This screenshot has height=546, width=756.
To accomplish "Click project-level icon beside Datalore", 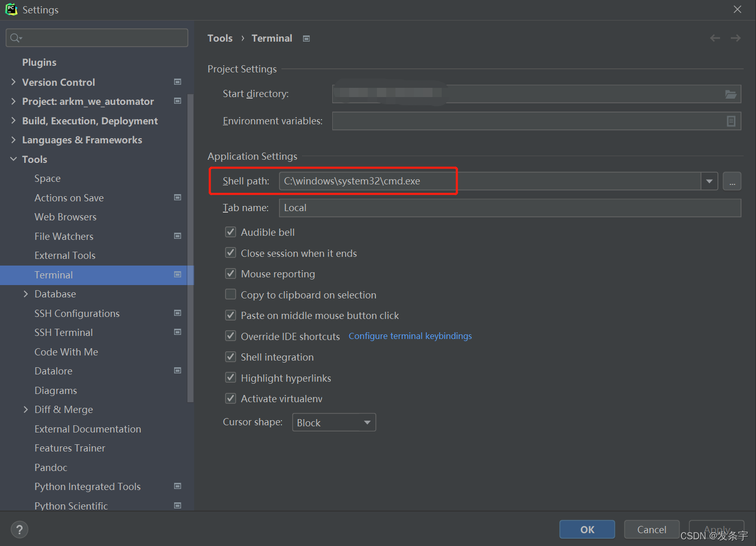I will [178, 370].
